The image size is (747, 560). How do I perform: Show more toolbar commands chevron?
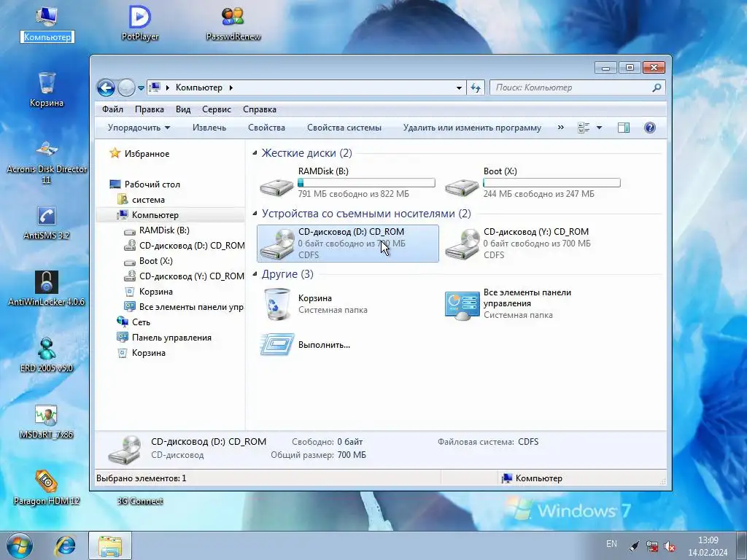tap(561, 127)
